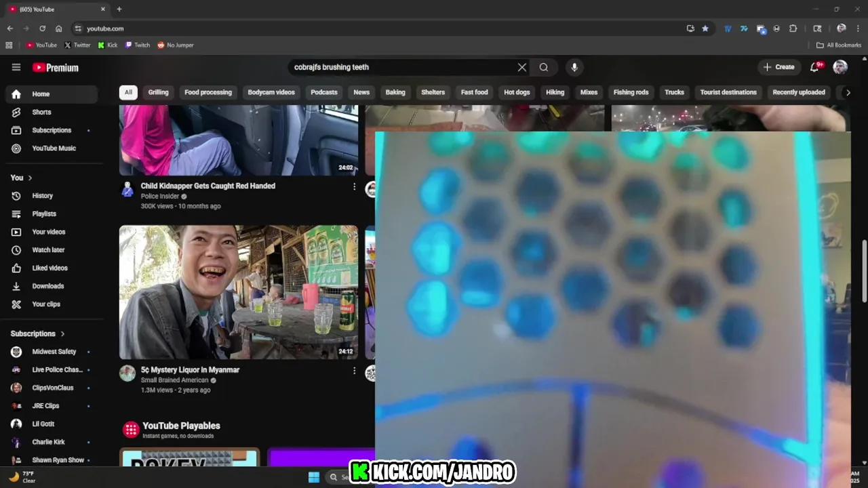Open the Charlie Kirk subscription channel
868x488 pixels.
(52, 442)
